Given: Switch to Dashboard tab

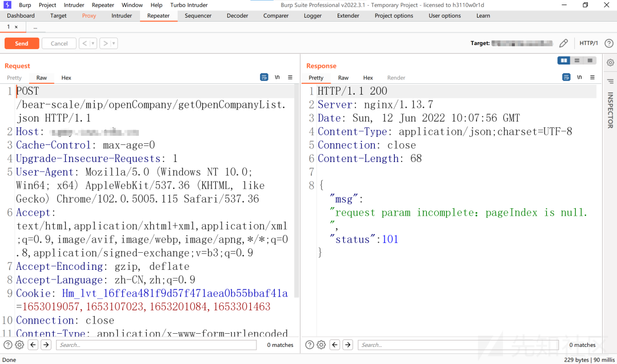Looking at the screenshot, I should (x=21, y=16).
